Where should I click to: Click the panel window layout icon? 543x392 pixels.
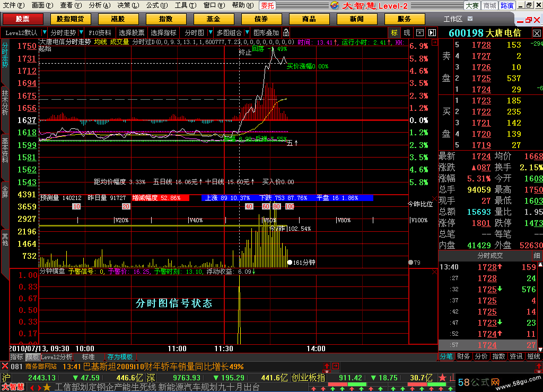(x=420, y=32)
